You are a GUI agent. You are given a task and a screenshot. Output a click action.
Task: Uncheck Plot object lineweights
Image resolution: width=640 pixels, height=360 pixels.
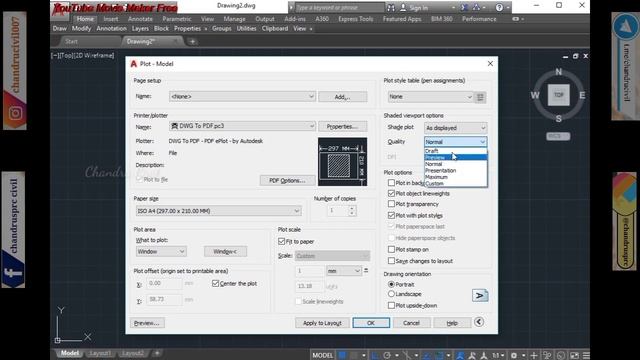tap(391, 193)
